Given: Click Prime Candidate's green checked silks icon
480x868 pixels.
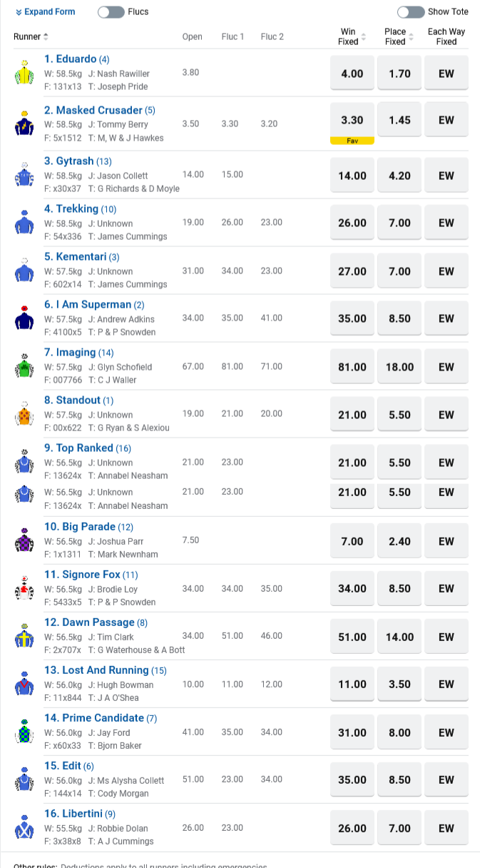Looking at the screenshot, I should pos(24,732).
